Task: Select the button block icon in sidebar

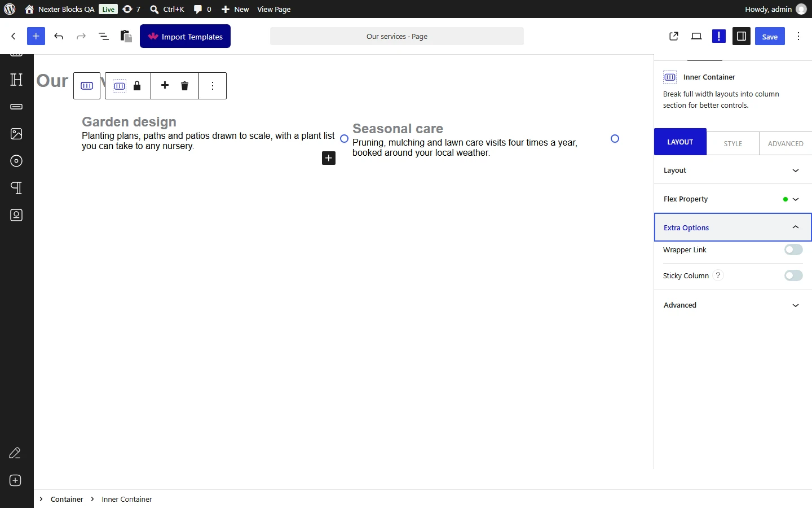Action: coord(16,107)
